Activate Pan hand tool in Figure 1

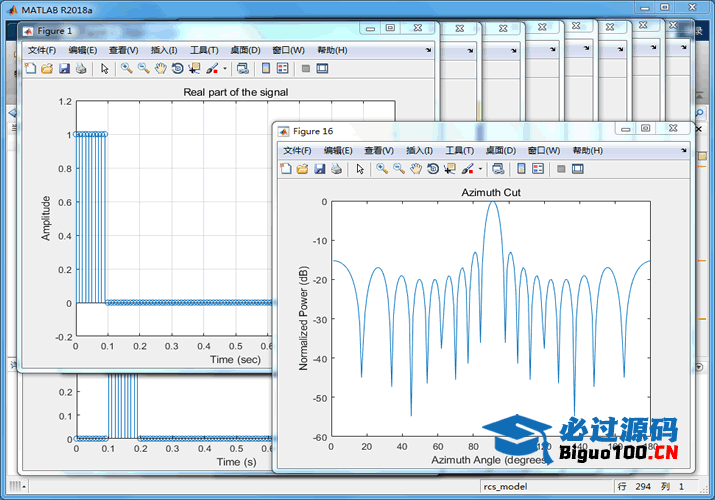160,68
